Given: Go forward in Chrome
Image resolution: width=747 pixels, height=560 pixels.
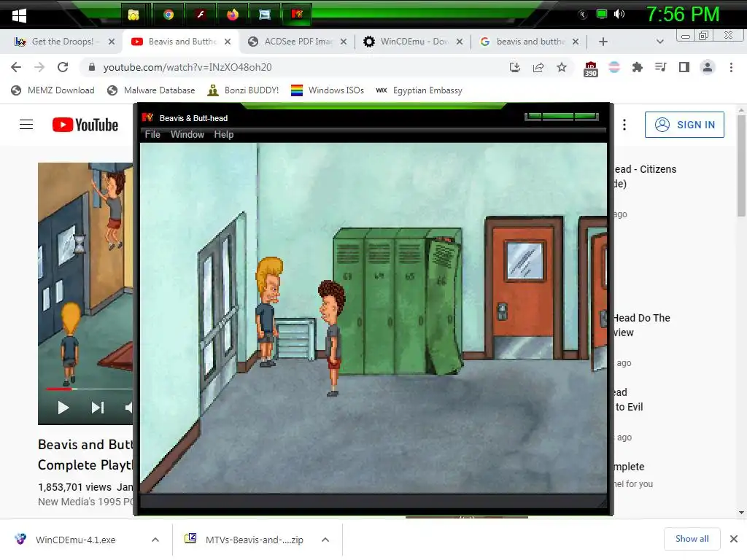Looking at the screenshot, I should point(39,67).
